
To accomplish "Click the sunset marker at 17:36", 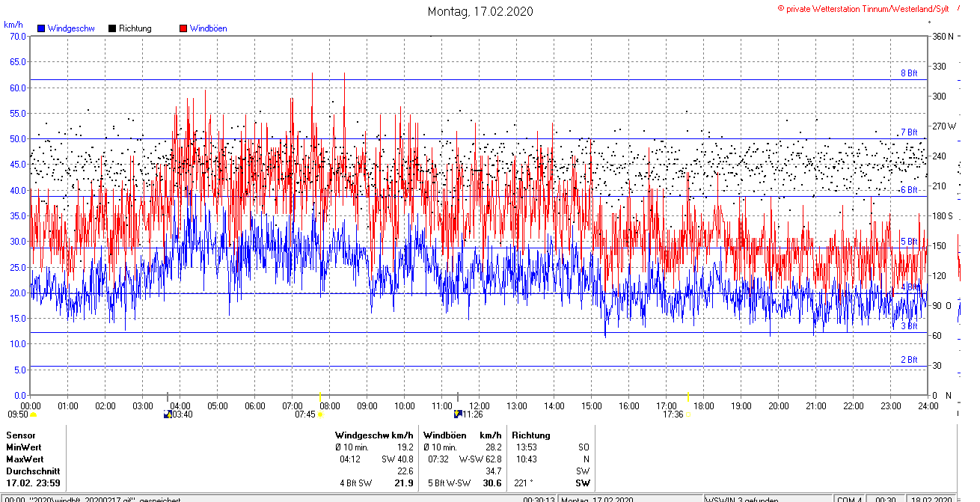I will pos(689,414).
